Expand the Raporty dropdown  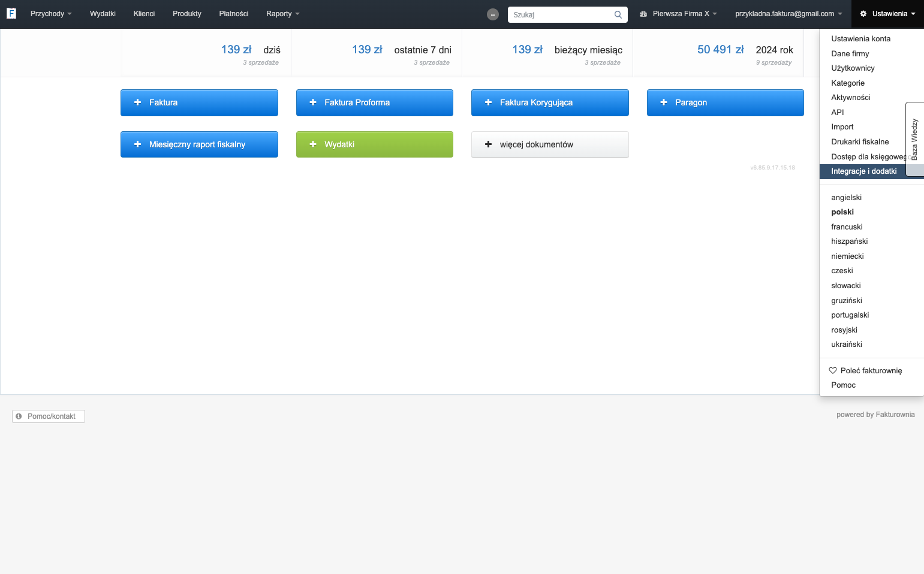coord(283,14)
